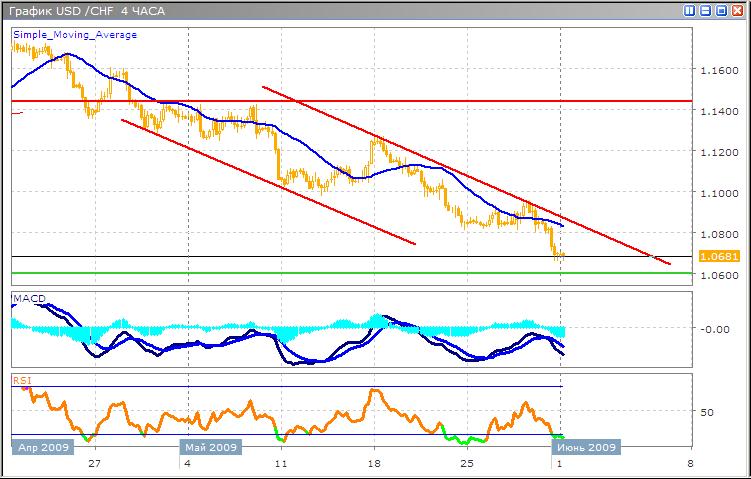The height and width of the screenshot is (479, 751).
Task: Select the Май 2009 date marker
Action: point(211,448)
